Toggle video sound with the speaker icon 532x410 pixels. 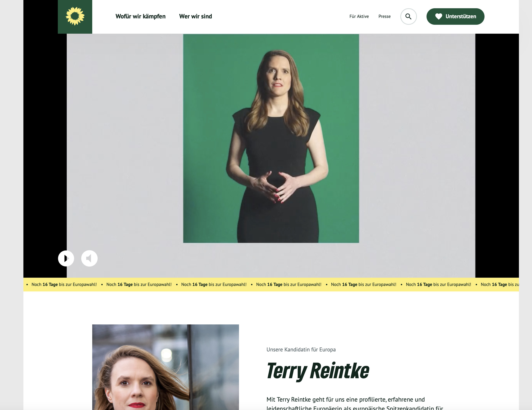tap(89, 258)
